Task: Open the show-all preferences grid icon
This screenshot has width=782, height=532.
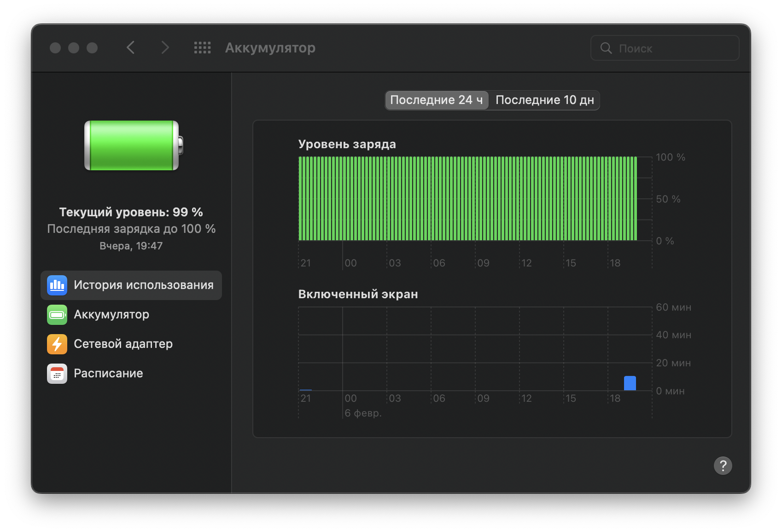Action: (x=202, y=48)
